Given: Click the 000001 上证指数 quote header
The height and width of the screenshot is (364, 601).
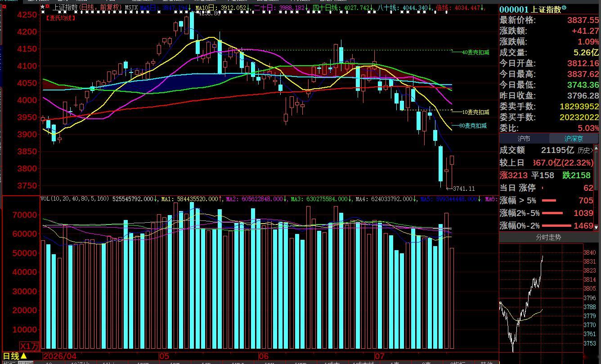Looking at the screenshot, I should coord(530,9).
